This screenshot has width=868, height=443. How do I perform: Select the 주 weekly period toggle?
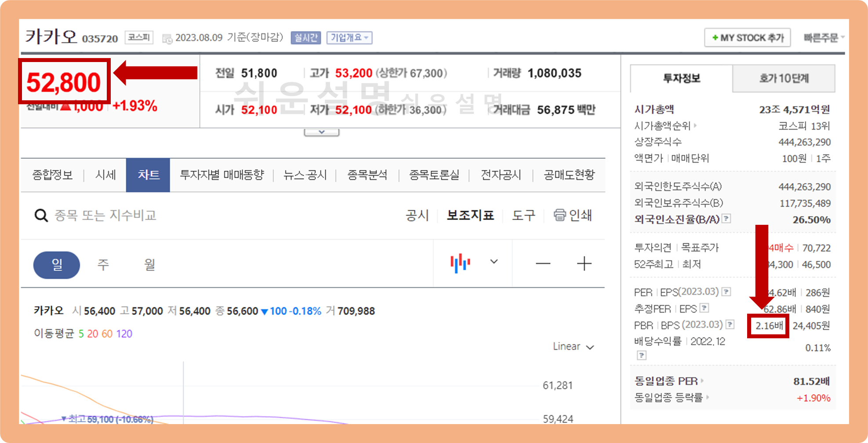103,264
